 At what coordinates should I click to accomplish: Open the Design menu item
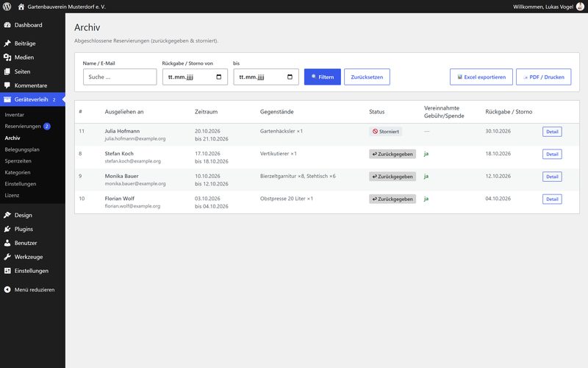point(32,215)
